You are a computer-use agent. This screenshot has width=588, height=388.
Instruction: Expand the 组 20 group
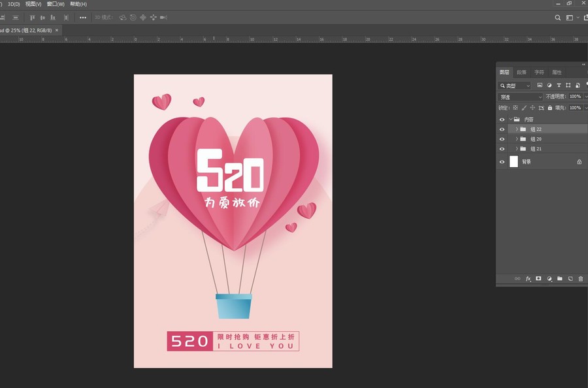point(517,138)
